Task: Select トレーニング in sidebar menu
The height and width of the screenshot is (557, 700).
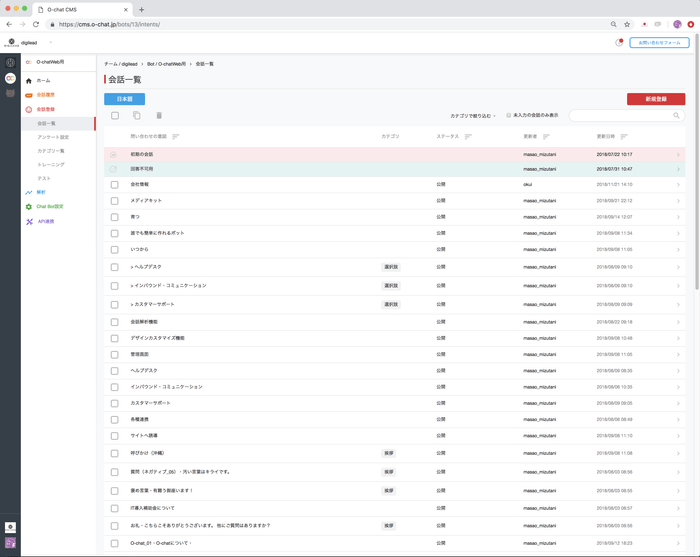Action: click(x=51, y=165)
